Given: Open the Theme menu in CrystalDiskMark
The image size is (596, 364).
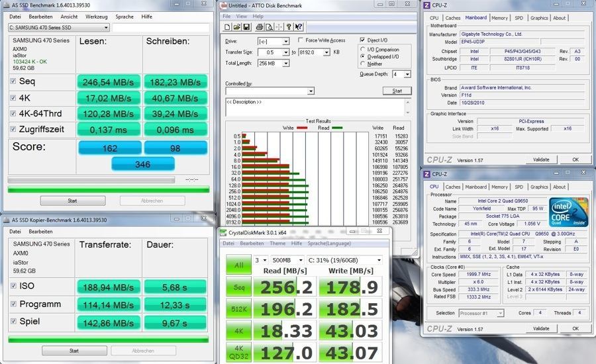Looking at the screenshot, I should pyautogui.click(x=277, y=243).
